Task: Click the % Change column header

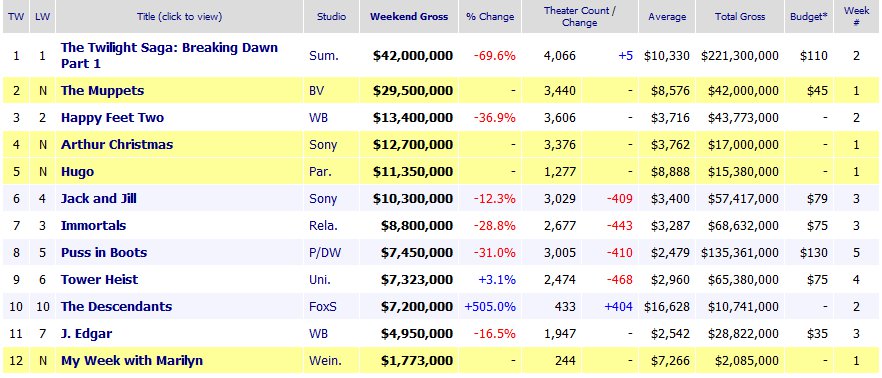Action: click(x=490, y=17)
